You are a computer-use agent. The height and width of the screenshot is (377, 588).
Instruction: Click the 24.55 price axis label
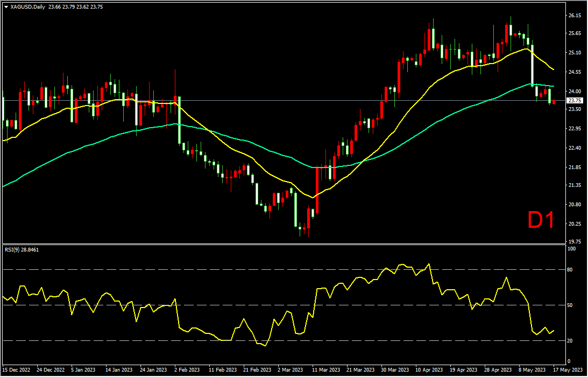click(x=575, y=72)
